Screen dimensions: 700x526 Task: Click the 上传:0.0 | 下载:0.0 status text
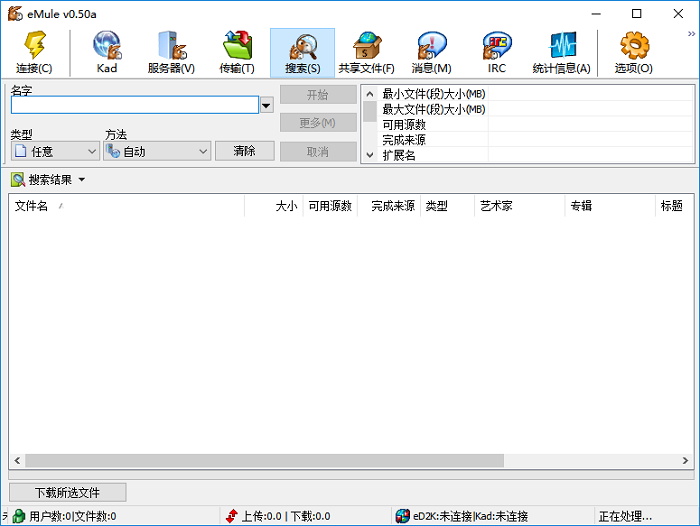click(286, 517)
